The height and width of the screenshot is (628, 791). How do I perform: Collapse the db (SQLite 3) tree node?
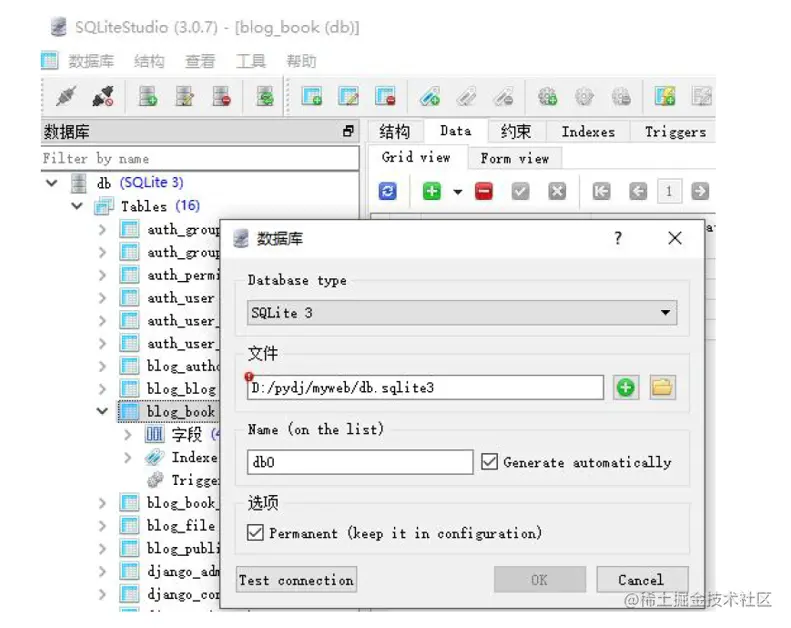tap(51, 182)
